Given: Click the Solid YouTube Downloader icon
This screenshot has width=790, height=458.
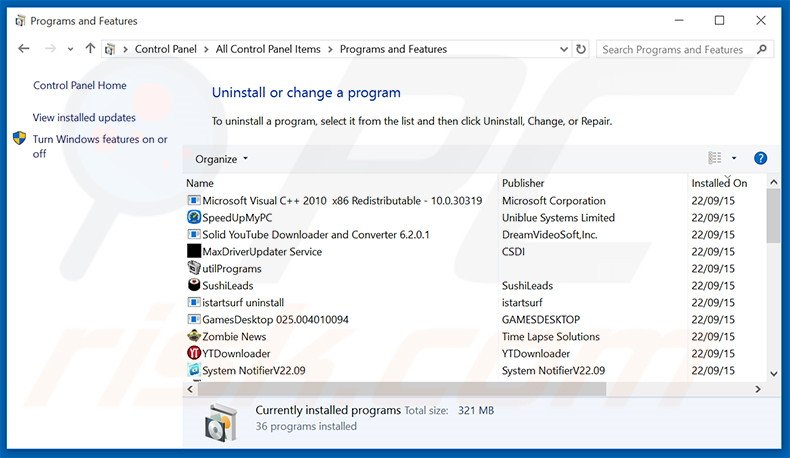Looking at the screenshot, I should [x=194, y=234].
